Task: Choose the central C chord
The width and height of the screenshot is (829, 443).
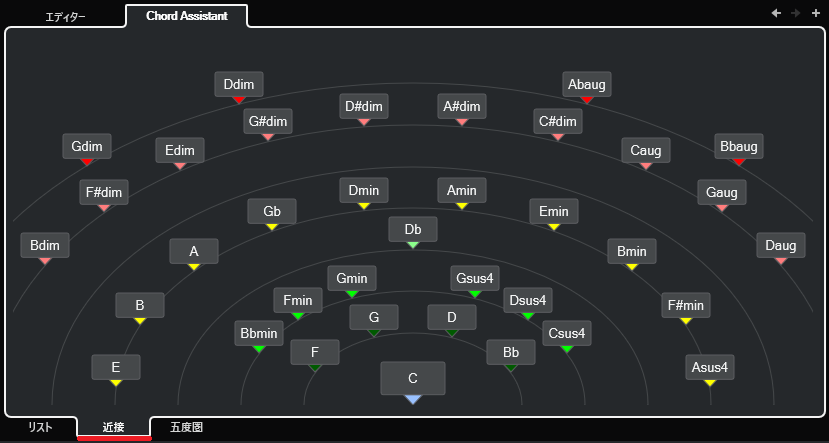Action: pos(413,379)
